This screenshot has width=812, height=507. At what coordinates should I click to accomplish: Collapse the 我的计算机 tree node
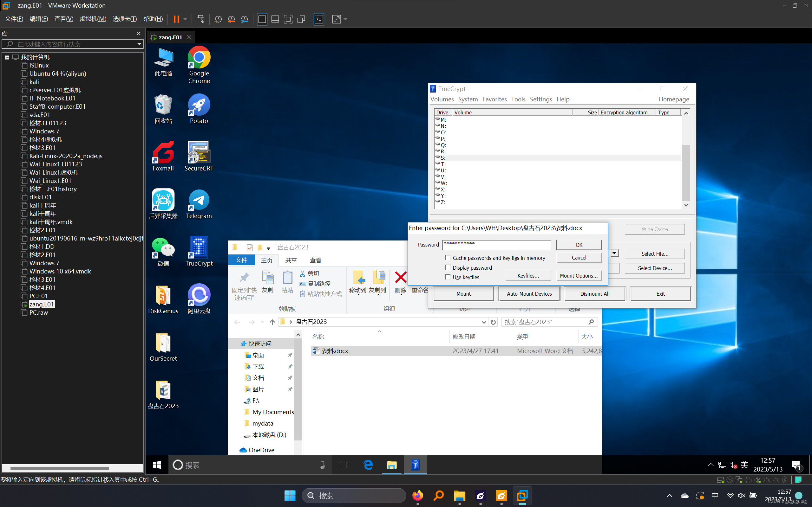[7, 57]
